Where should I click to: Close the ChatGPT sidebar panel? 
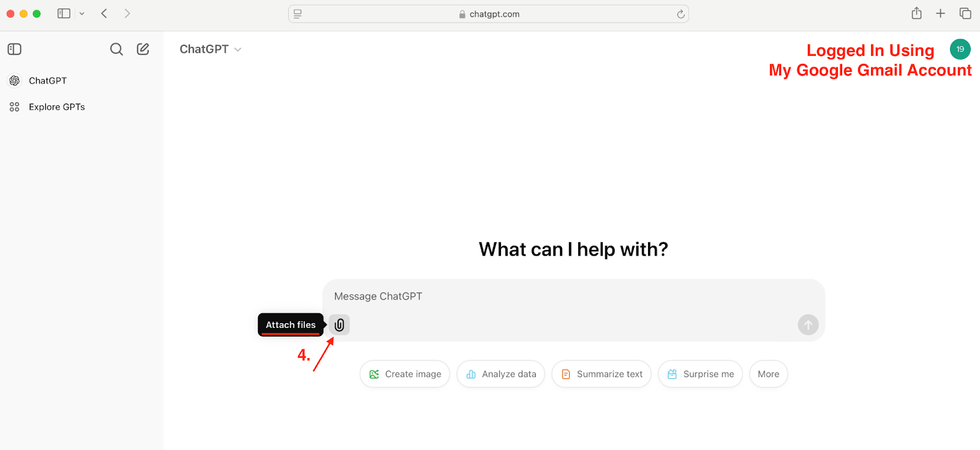(x=15, y=49)
